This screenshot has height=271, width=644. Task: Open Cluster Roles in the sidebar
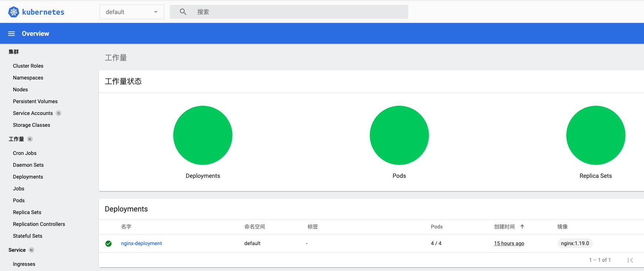tap(28, 66)
